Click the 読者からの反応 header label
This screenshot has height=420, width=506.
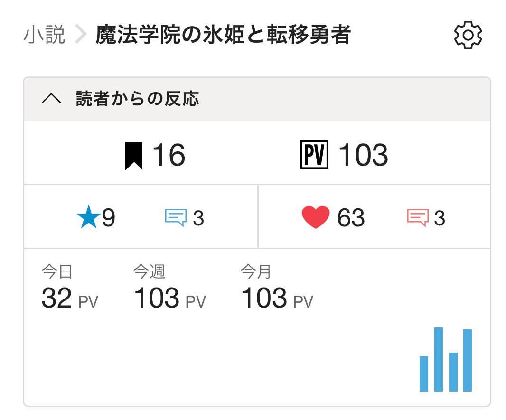click(x=137, y=99)
